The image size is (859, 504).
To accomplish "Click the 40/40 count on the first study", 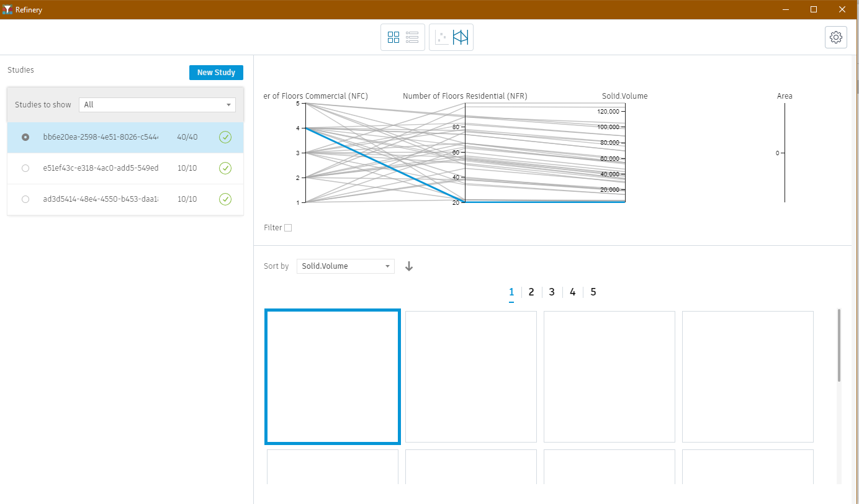I will tap(187, 137).
